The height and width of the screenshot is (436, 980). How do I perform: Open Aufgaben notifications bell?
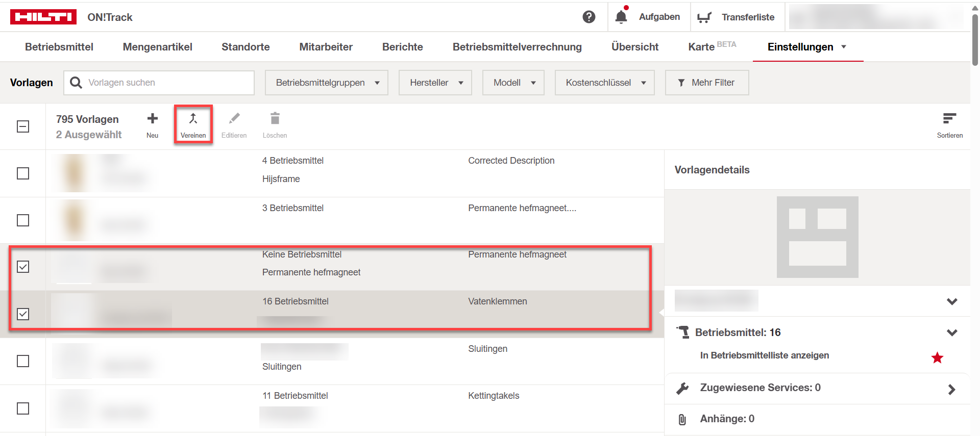pyautogui.click(x=621, y=17)
